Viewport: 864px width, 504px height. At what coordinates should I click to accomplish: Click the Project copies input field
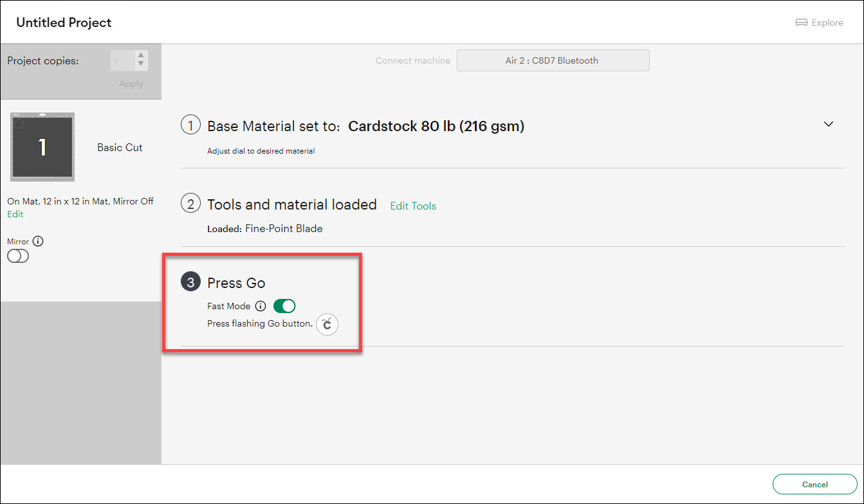point(122,60)
